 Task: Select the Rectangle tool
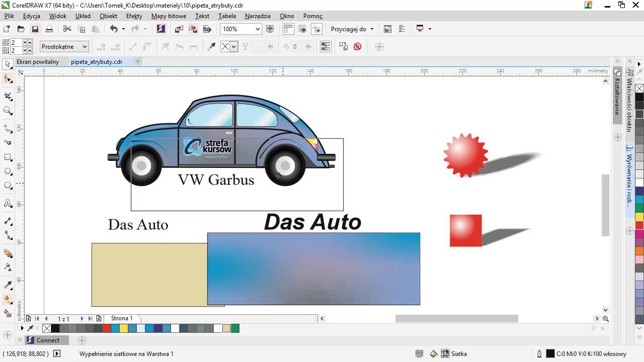[x=8, y=157]
